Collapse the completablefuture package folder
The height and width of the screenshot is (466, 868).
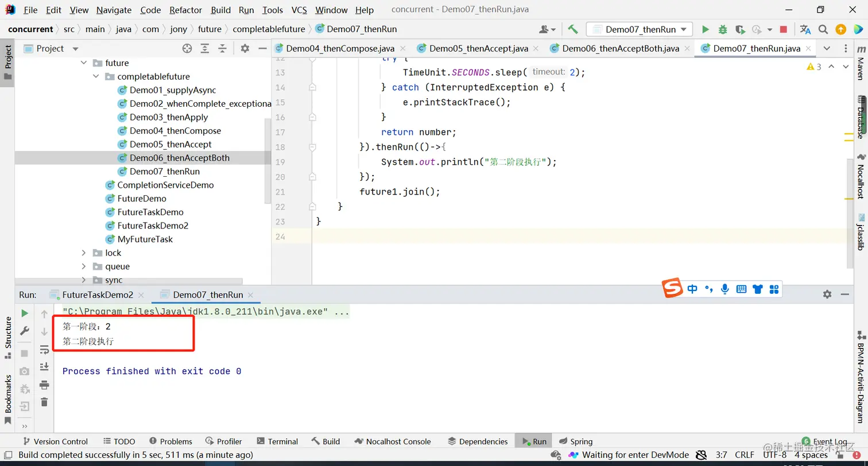click(x=96, y=77)
